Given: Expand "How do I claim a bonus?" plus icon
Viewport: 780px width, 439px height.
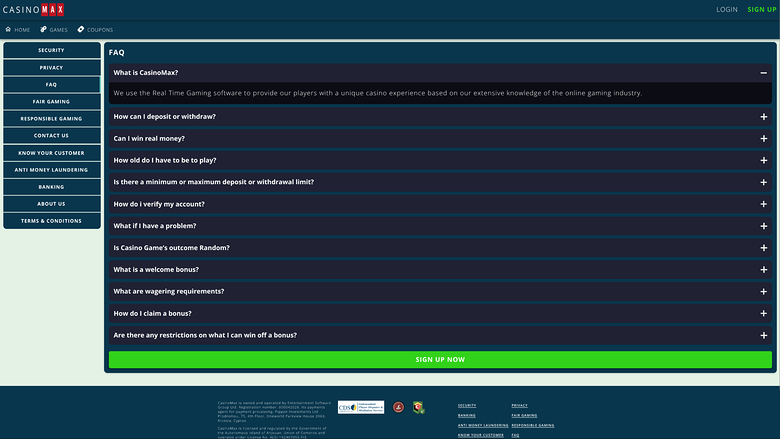Looking at the screenshot, I should [764, 314].
